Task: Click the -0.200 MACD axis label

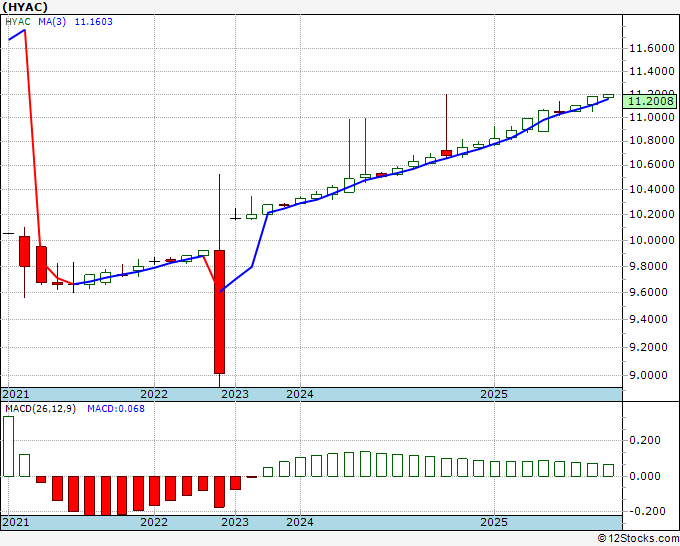Action: coord(647,511)
